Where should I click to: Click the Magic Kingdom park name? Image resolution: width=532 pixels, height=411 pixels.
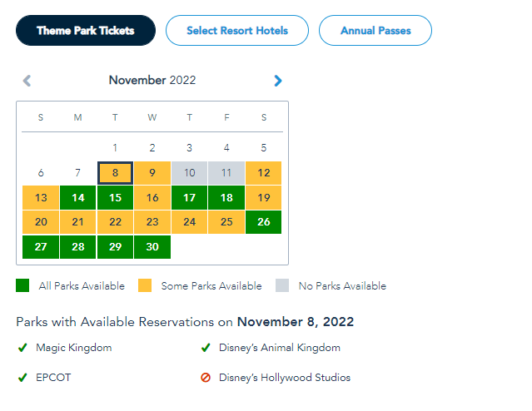pos(73,348)
